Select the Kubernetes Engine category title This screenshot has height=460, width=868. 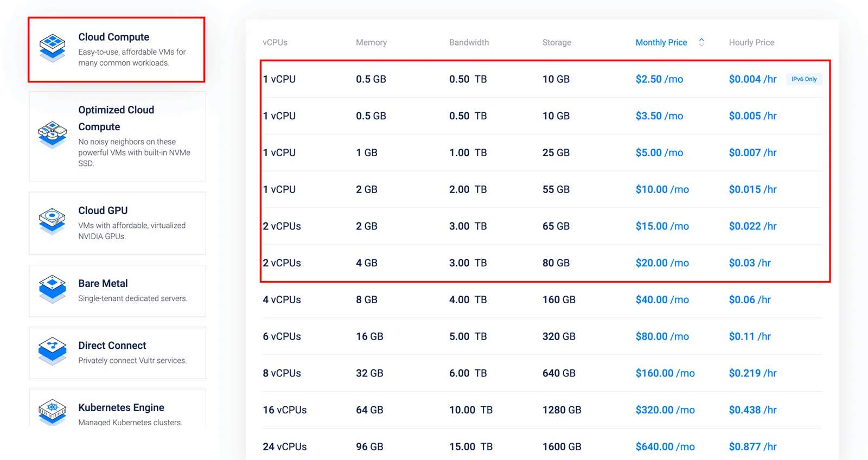click(121, 407)
